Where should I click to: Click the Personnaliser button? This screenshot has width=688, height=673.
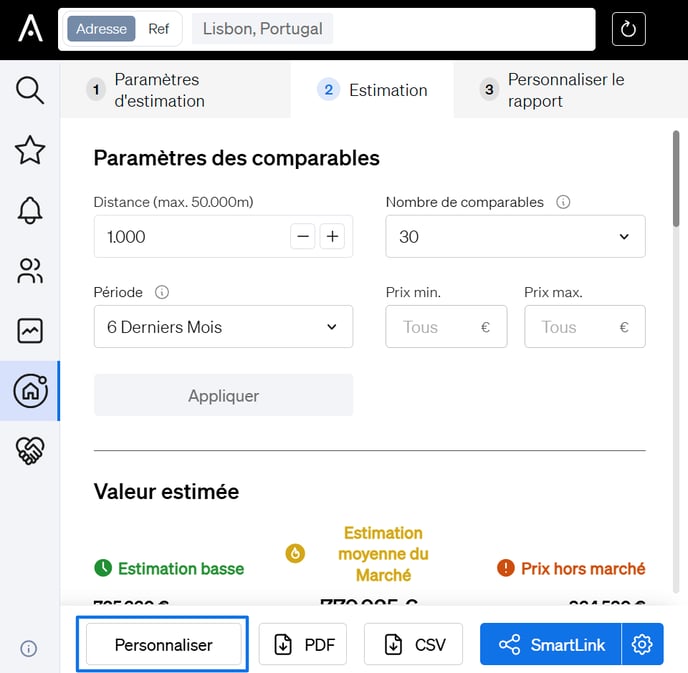click(x=163, y=645)
